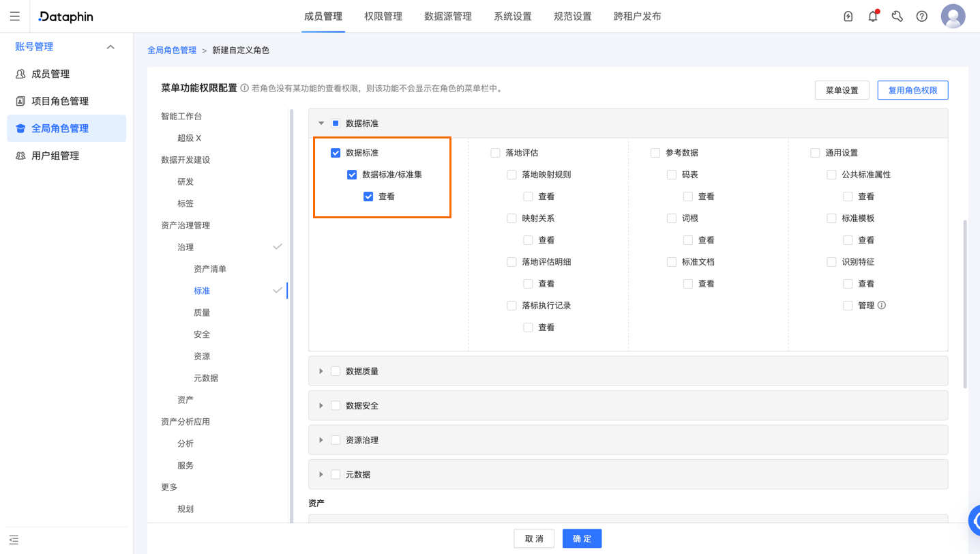The height and width of the screenshot is (554, 980).
Task: Click the 取消 button
Action: coord(534,538)
